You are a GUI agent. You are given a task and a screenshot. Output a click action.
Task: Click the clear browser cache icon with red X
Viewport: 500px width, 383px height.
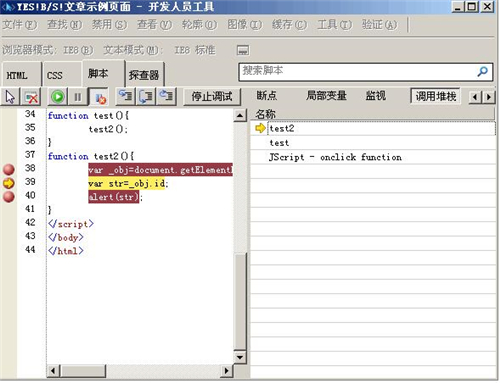point(31,97)
